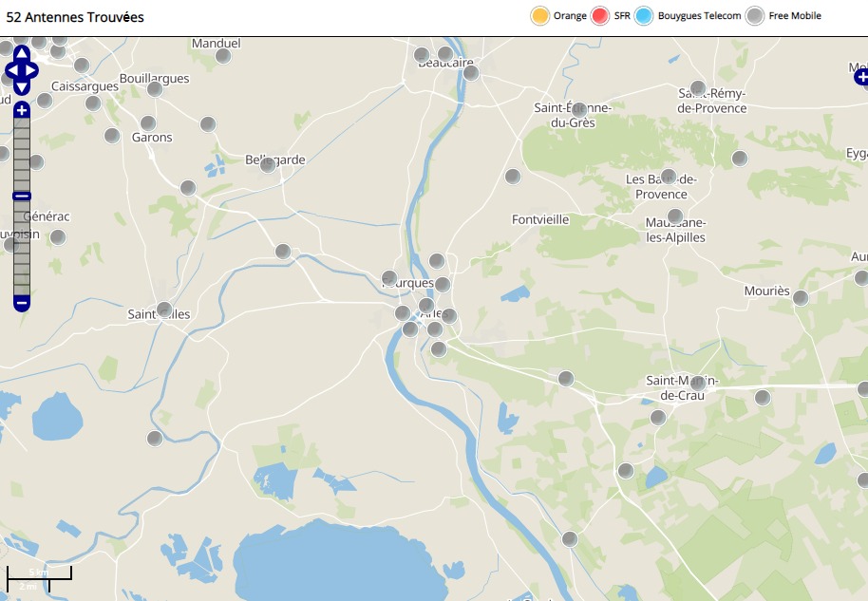Expand the layer switcher plus at right edge

[x=860, y=77]
